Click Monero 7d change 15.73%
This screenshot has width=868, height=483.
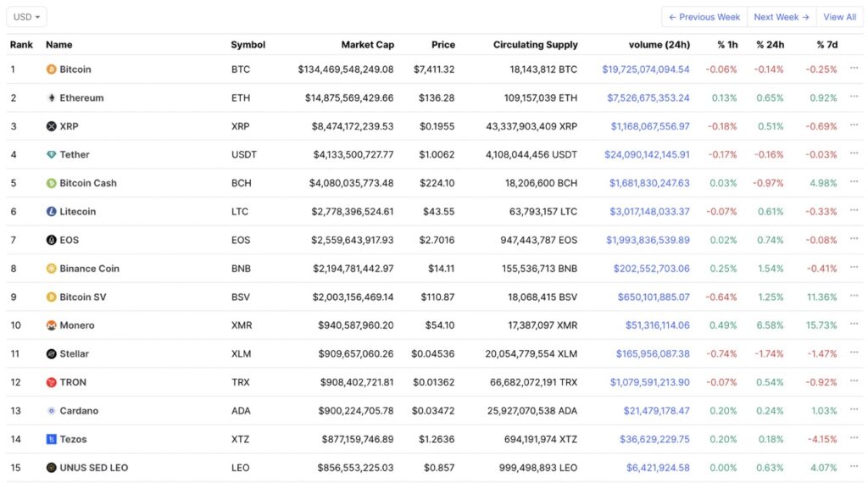click(821, 325)
